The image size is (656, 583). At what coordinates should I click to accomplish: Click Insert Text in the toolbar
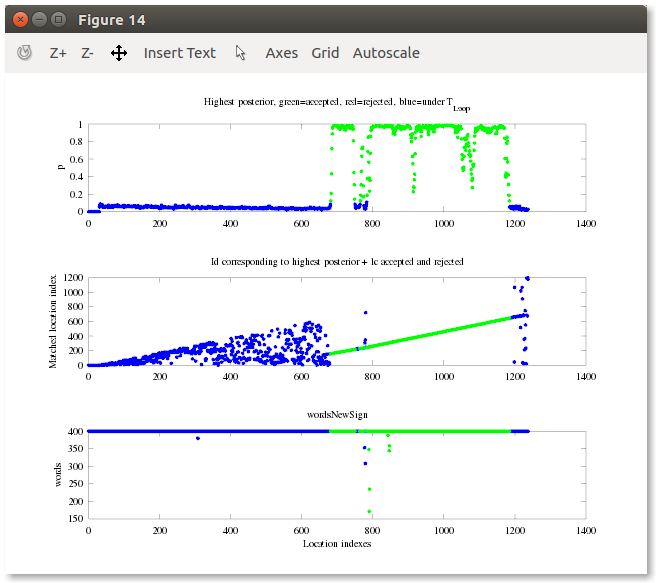[x=180, y=53]
